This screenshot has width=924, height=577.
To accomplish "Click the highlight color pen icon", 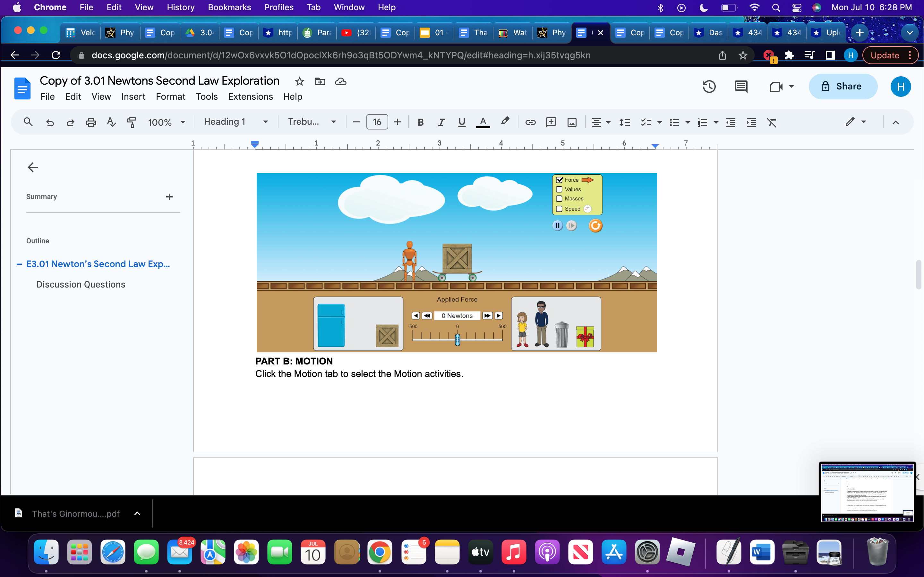I will click(x=505, y=121).
